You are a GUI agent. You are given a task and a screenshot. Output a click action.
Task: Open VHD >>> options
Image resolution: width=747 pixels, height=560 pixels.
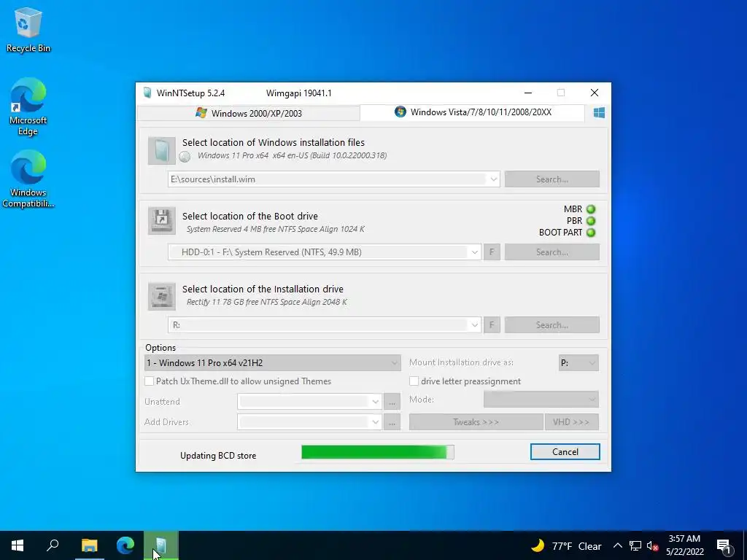(x=571, y=422)
